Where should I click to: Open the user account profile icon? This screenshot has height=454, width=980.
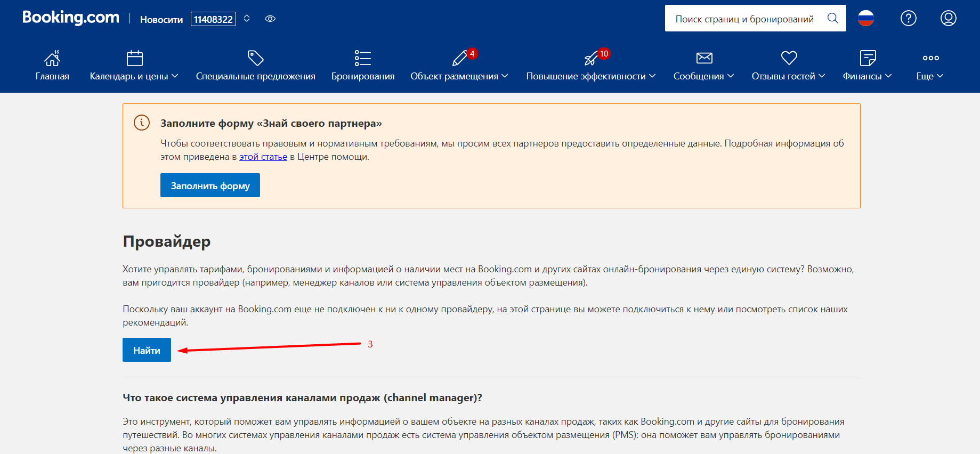pyautogui.click(x=949, y=19)
